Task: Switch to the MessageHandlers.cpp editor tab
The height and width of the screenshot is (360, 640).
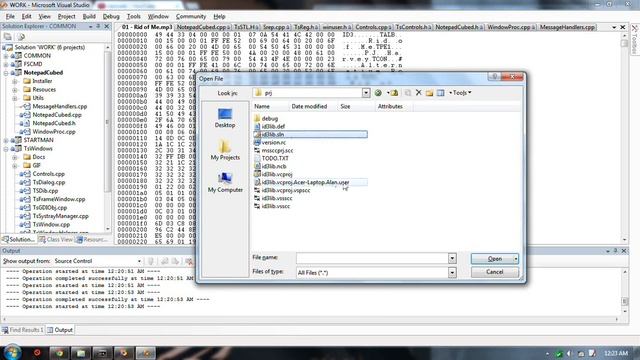Action: [x=567, y=27]
